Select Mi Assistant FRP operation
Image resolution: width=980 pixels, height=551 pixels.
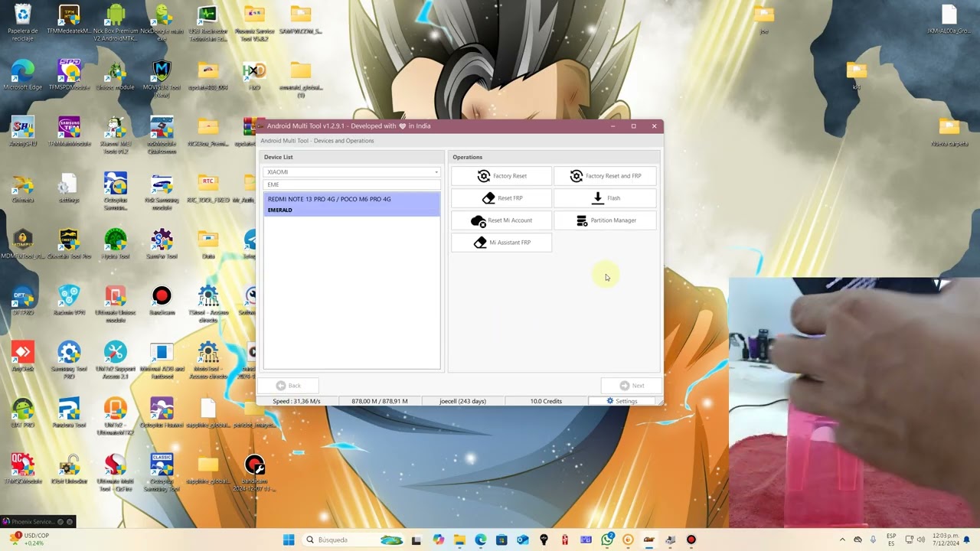pyautogui.click(x=501, y=243)
